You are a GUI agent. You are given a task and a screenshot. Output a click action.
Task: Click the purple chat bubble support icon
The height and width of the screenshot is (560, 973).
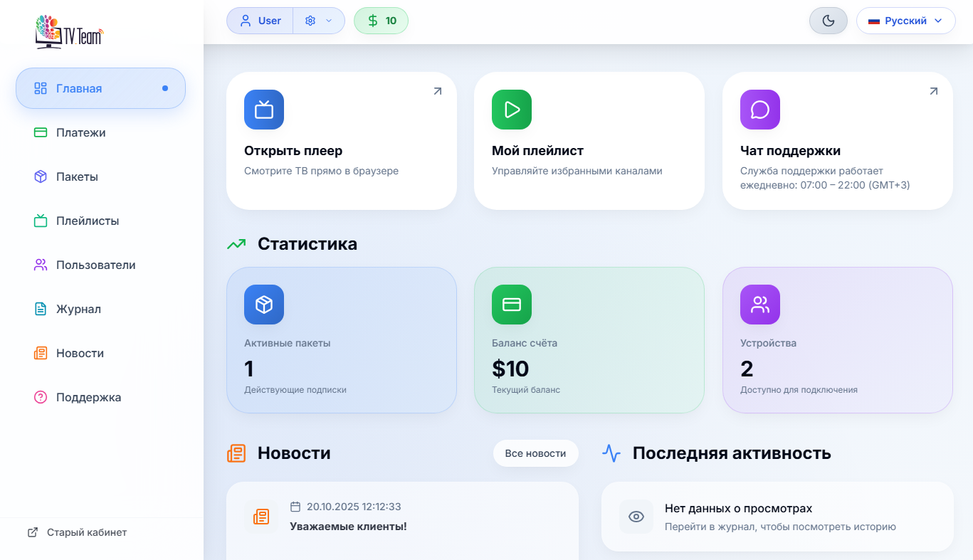click(x=760, y=110)
